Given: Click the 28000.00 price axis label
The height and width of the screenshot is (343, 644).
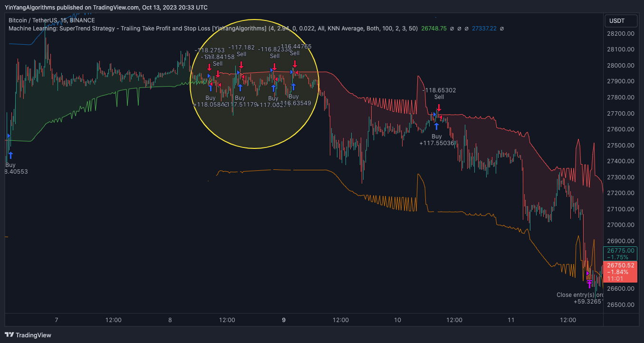Looking at the screenshot, I should [x=621, y=66].
